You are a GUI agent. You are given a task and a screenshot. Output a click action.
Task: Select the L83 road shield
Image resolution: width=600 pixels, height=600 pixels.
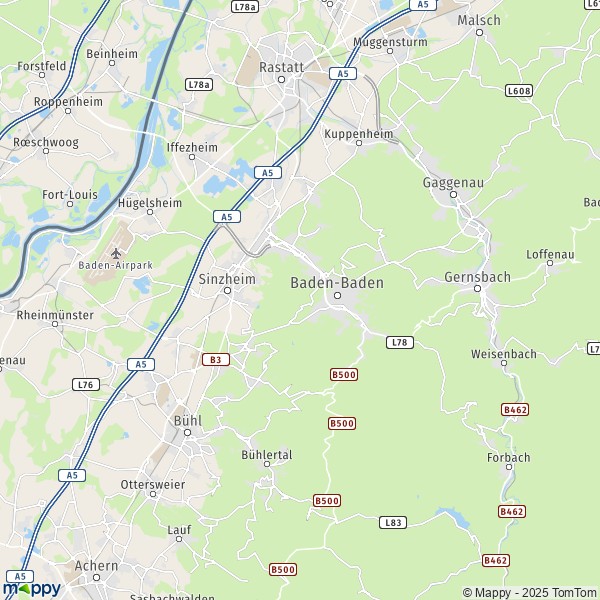[x=393, y=522]
